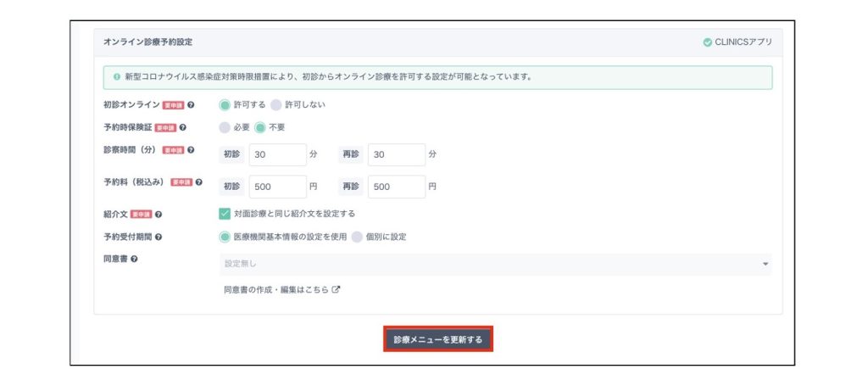Click help icon next to 初診オンライン
Screen dimensions: 868x380
[x=192, y=105]
